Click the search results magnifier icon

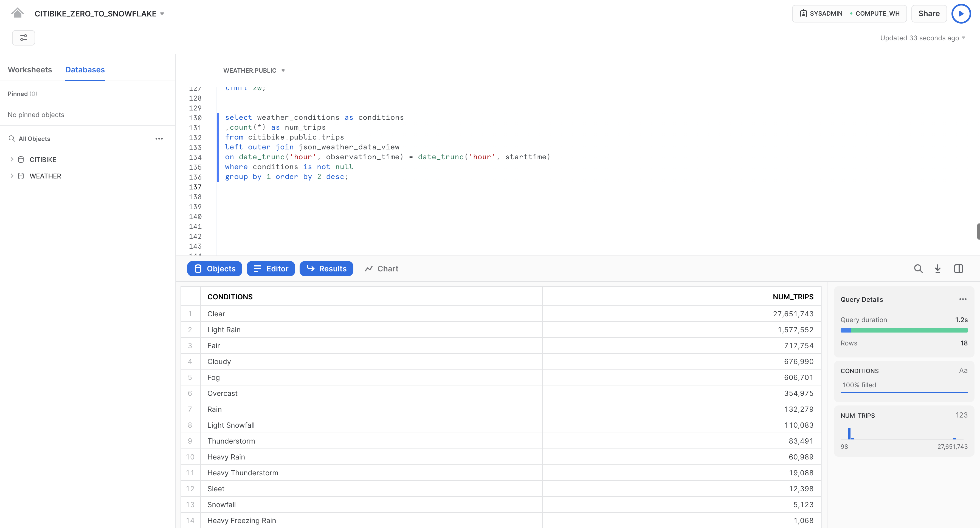tap(918, 269)
